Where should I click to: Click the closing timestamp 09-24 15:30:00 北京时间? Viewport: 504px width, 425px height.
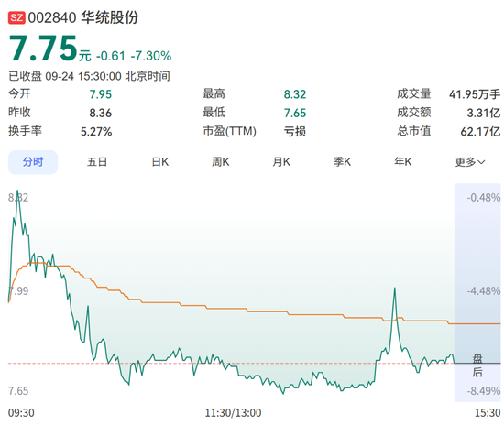(x=108, y=76)
